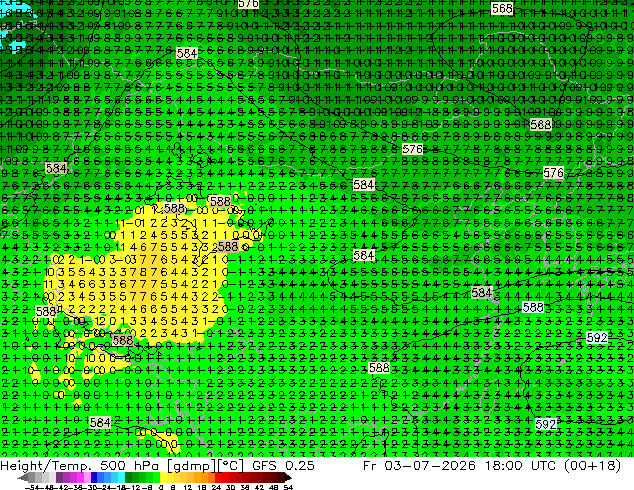Click the "-54" value under the color scale
Image resolution: width=634 pixels, height=490 pixels.
pyautogui.click(x=32, y=487)
